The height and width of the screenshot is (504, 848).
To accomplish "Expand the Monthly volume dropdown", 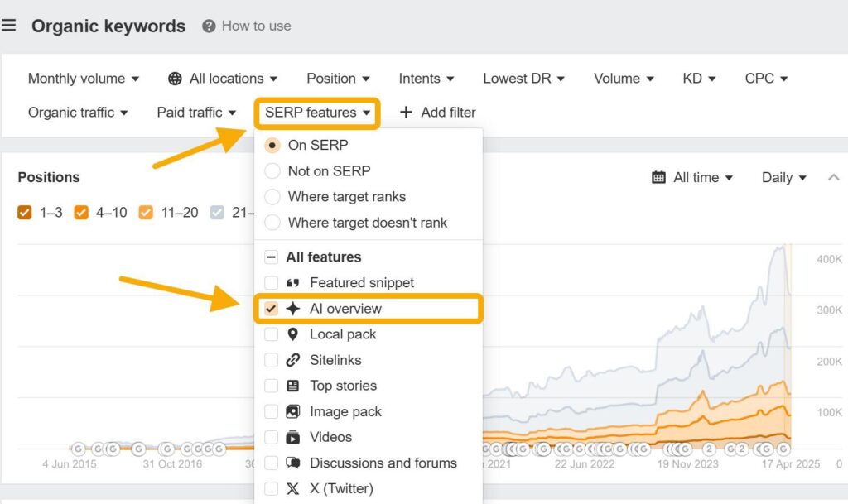I will 84,79.
